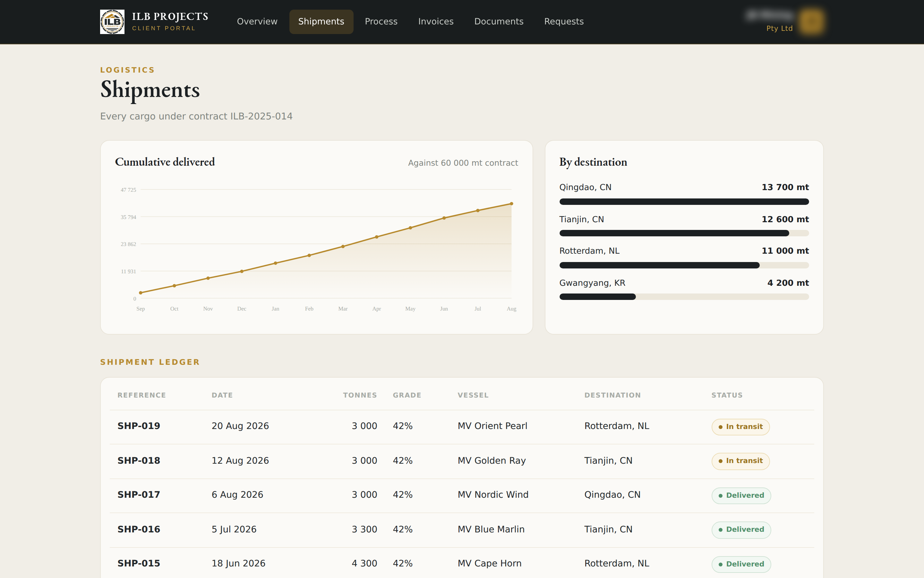The image size is (924, 578).
Task: Click the Qingdao, CN progress bar
Action: click(x=684, y=201)
